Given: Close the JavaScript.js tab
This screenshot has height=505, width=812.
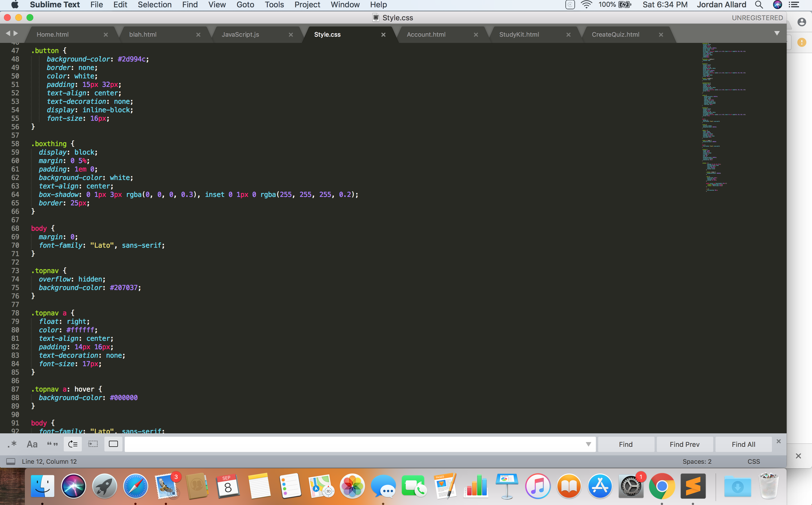Looking at the screenshot, I should pyautogui.click(x=291, y=35).
